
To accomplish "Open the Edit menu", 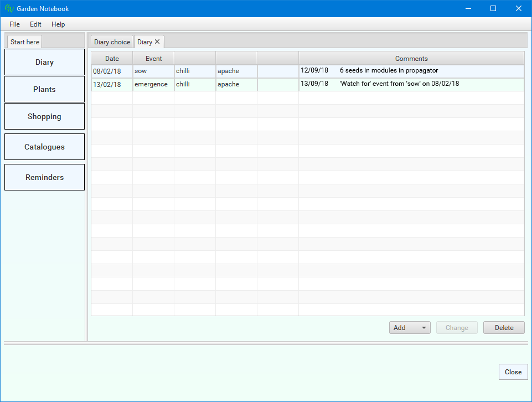I will (x=35, y=24).
